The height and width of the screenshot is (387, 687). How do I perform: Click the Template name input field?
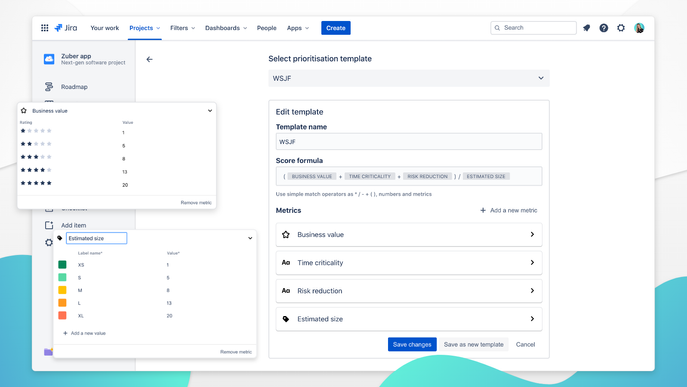409,142
